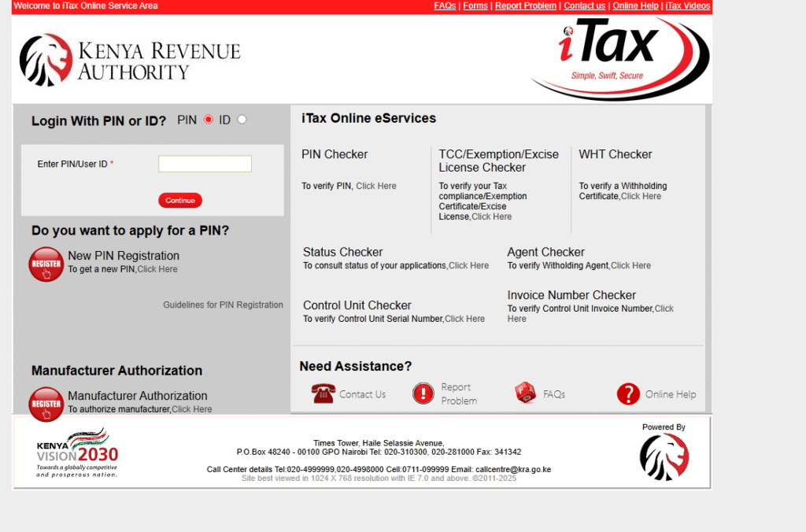The image size is (806, 532).
Task: Click the Online Help question mark icon
Action: click(628, 394)
